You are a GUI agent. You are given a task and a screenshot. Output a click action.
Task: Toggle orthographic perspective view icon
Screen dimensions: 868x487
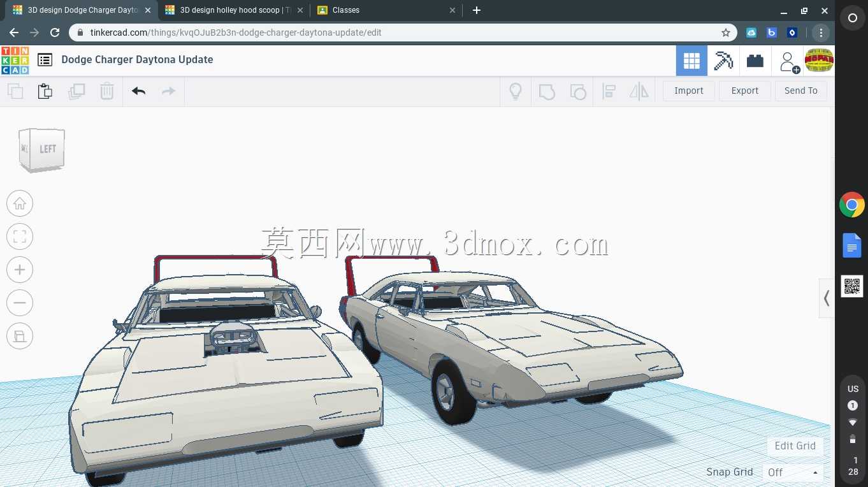pos(20,337)
